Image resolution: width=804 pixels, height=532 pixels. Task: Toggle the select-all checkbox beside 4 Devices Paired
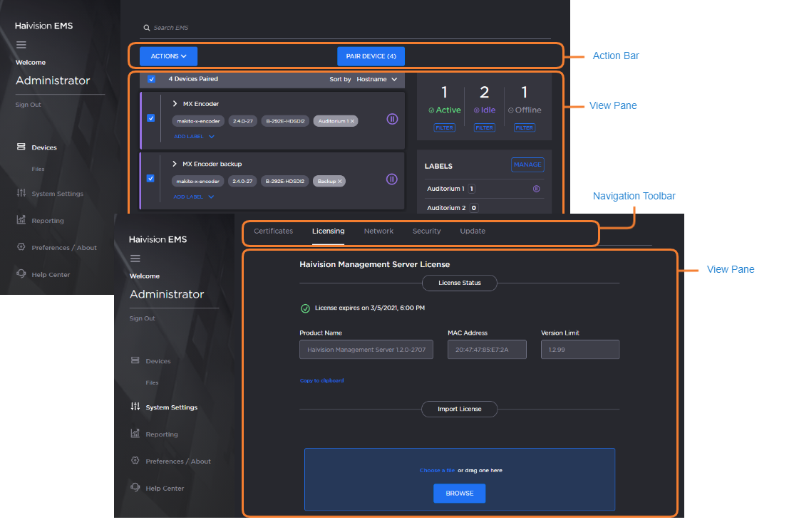tap(151, 79)
